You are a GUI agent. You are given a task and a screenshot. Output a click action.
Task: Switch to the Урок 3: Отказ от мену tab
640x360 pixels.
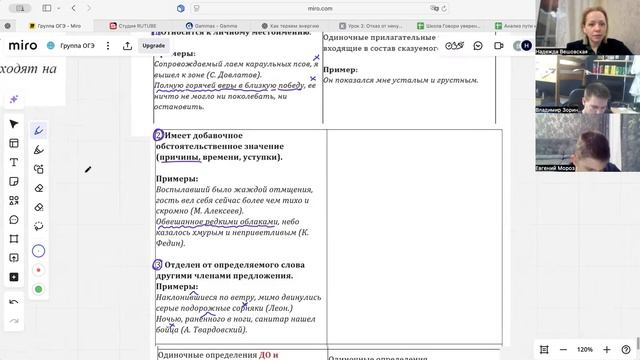(x=371, y=26)
